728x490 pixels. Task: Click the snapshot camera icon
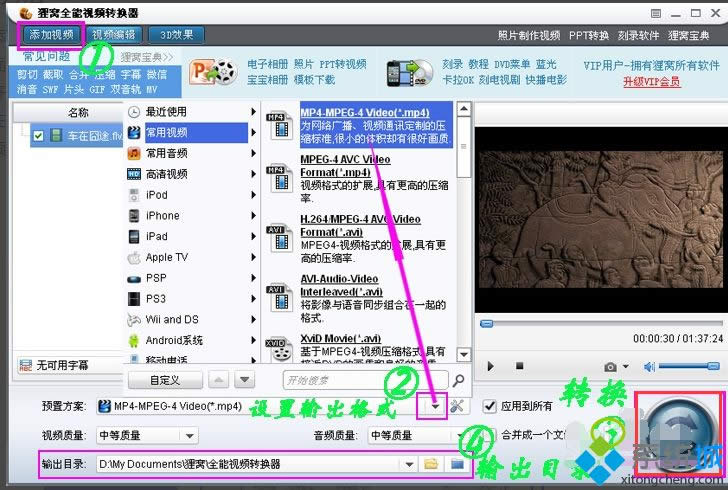pos(610,367)
